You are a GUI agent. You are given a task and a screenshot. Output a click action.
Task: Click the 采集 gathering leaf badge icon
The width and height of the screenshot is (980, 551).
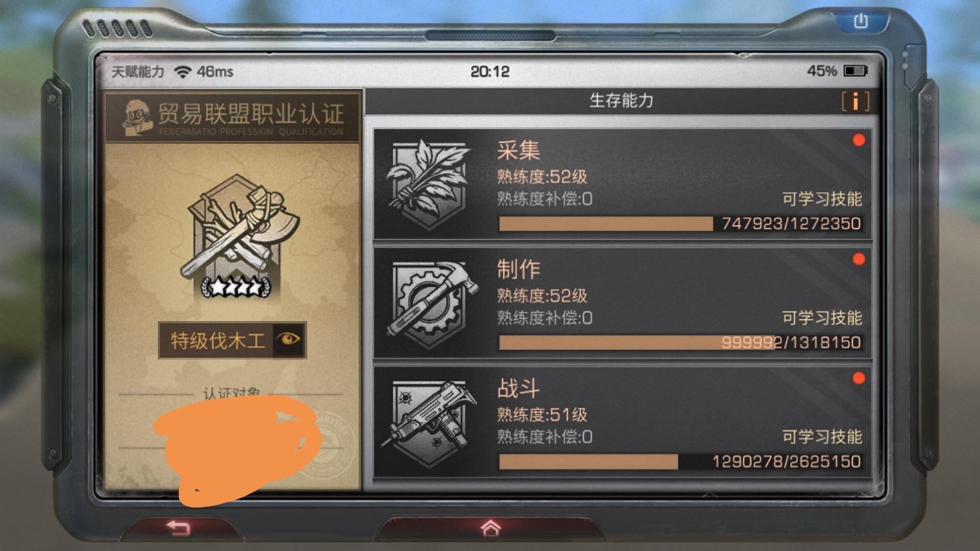(428, 184)
